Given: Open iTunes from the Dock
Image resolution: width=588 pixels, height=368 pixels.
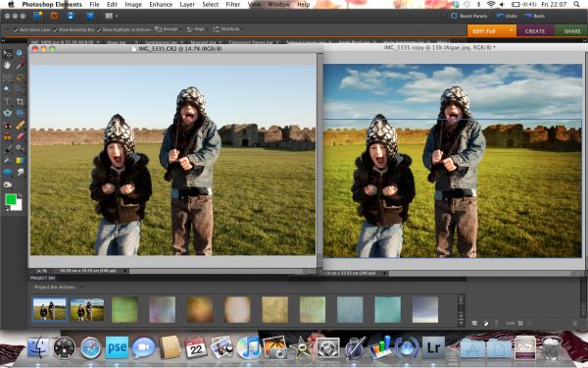Looking at the screenshot, I should 248,347.
